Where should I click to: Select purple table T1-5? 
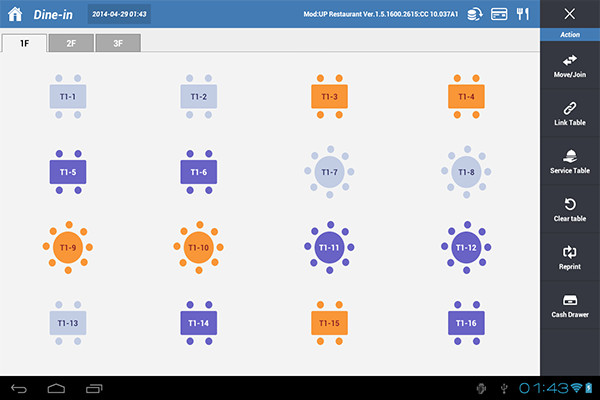point(67,172)
